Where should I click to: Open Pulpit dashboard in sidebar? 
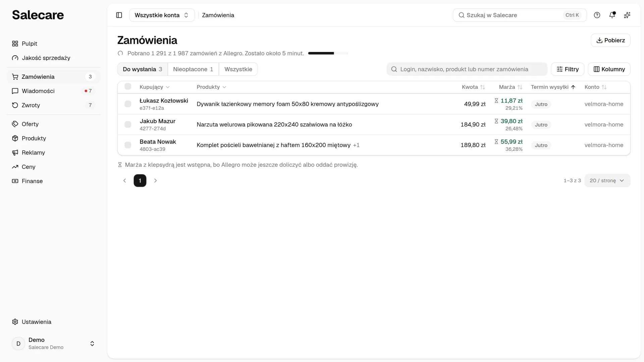point(54,44)
